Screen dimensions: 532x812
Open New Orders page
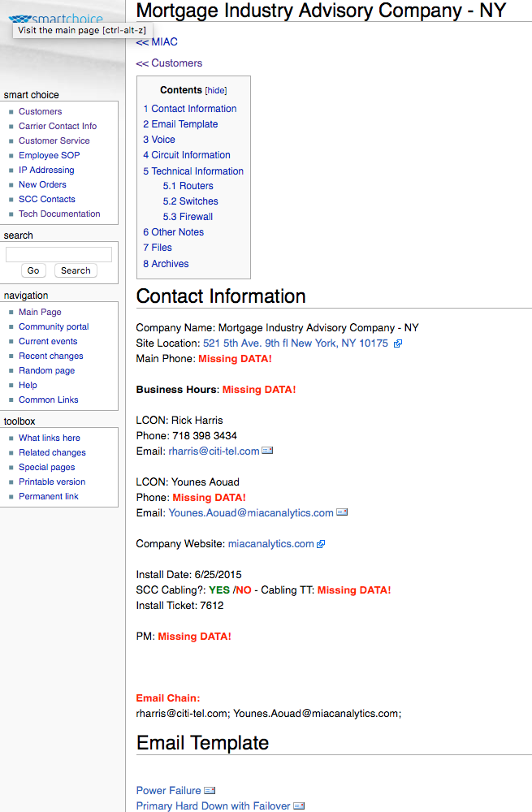pyautogui.click(x=42, y=184)
